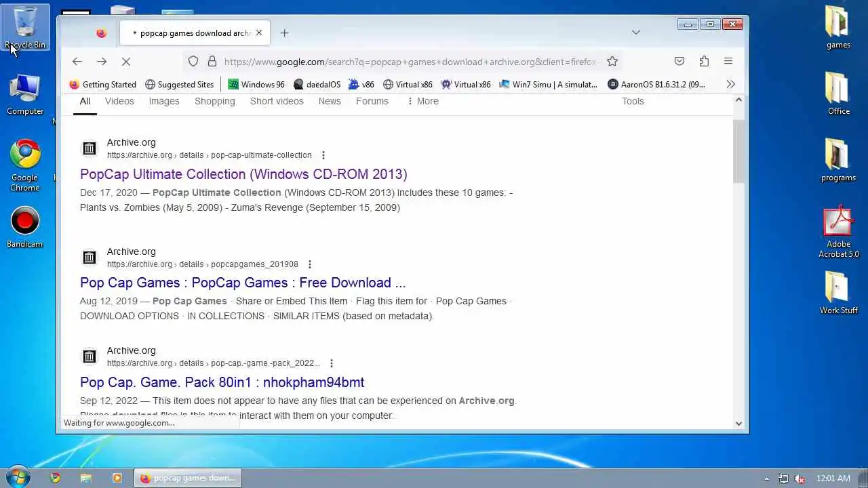Screen dimensions: 868x488
Task: View site security padlock info
Action: 212,62
